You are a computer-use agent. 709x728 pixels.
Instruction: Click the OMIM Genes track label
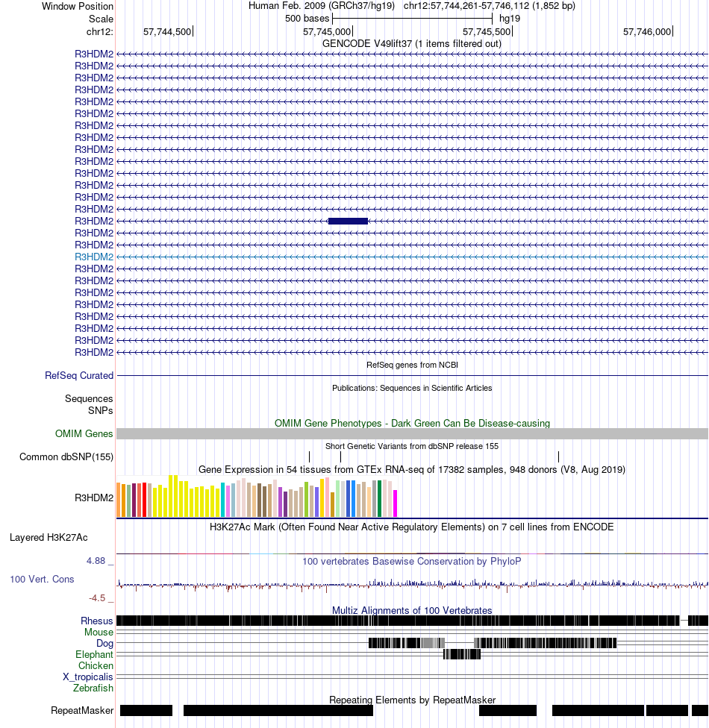[84, 433]
